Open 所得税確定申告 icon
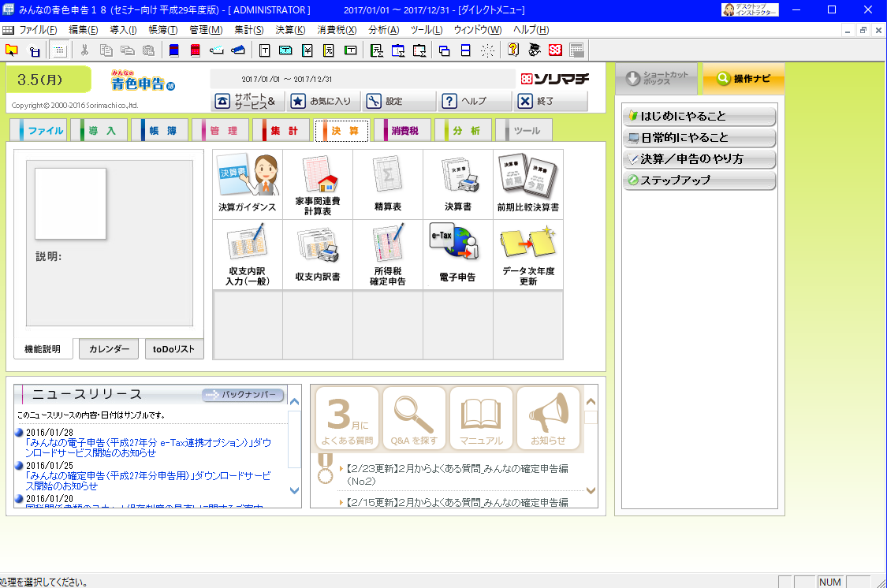Viewport: 887px width, 588px height. click(x=387, y=255)
